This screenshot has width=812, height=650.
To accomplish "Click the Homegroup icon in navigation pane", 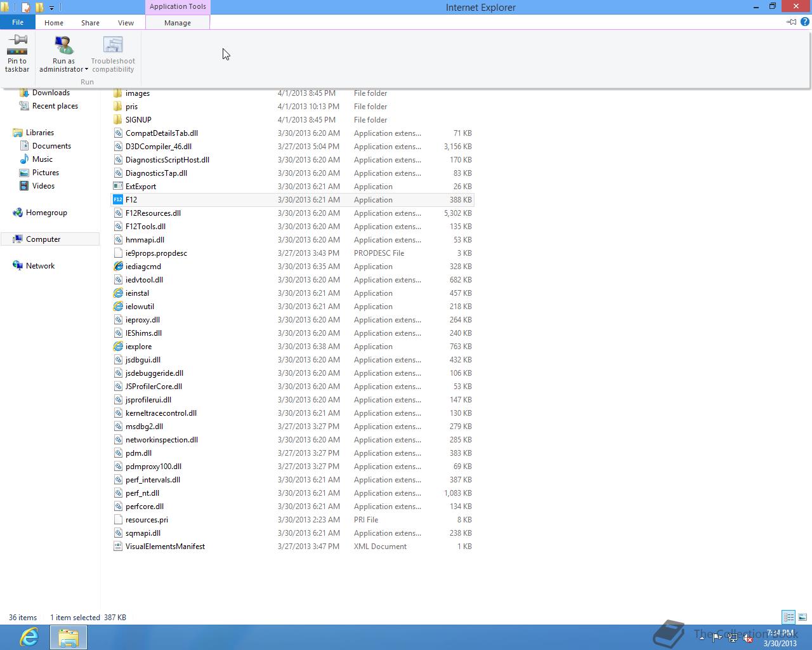I will coord(18,213).
